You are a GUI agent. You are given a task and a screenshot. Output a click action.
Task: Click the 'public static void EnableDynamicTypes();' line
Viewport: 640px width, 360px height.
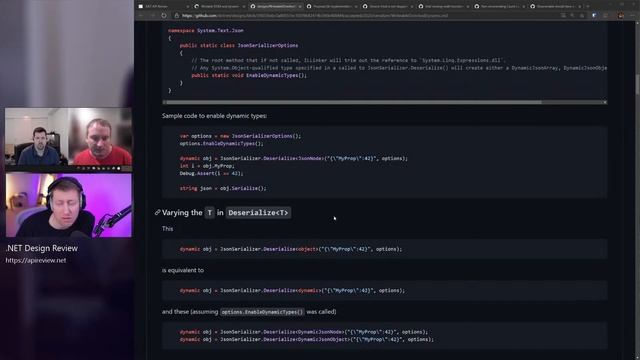click(x=249, y=76)
